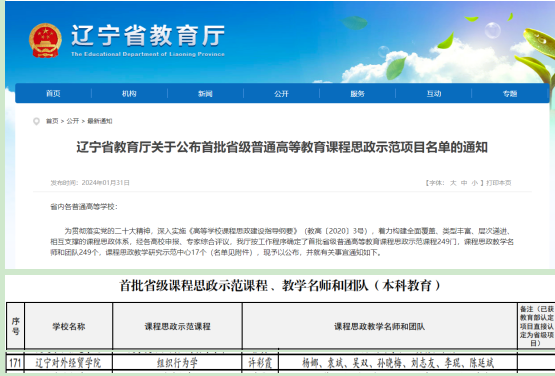Click the English subtitle Educational Department of Liaoning Province
The width and height of the screenshot is (555, 376).
(148, 54)
